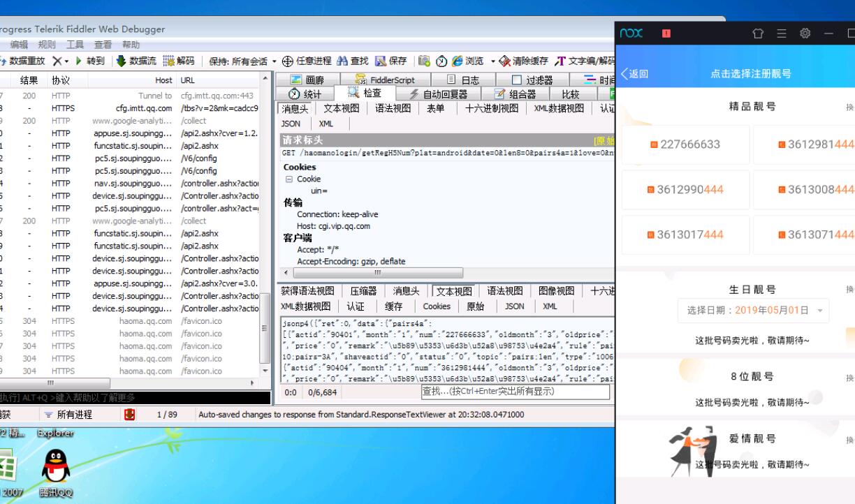855x504 pixels.
Task: Click the 结果 column header
Action: click(x=29, y=80)
